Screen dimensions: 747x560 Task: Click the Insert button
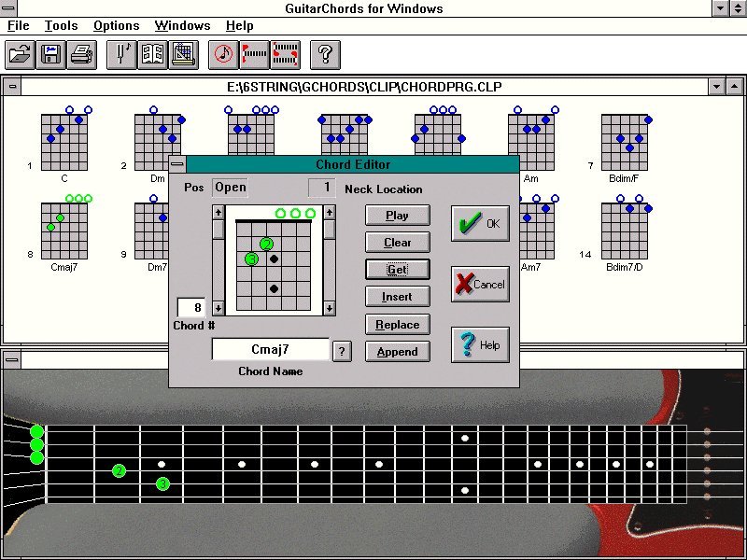pos(398,297)
